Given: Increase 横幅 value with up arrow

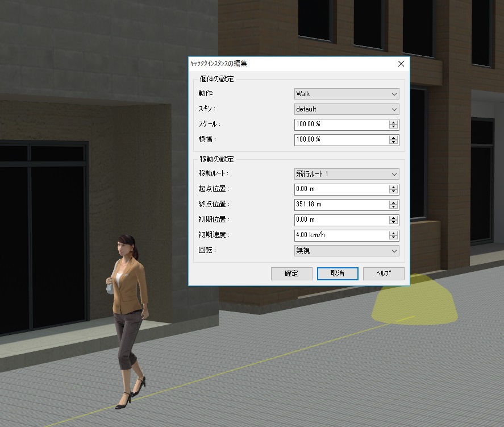Looking at the screenshot, I should pyautogui.click(x=393, y=138).
